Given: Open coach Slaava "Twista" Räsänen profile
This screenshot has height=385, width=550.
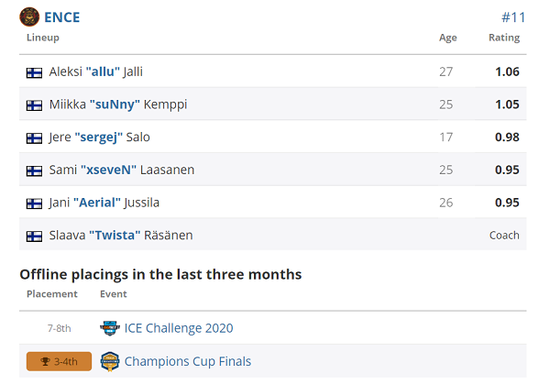Looking at the screenshot, I should pos(121,235).
